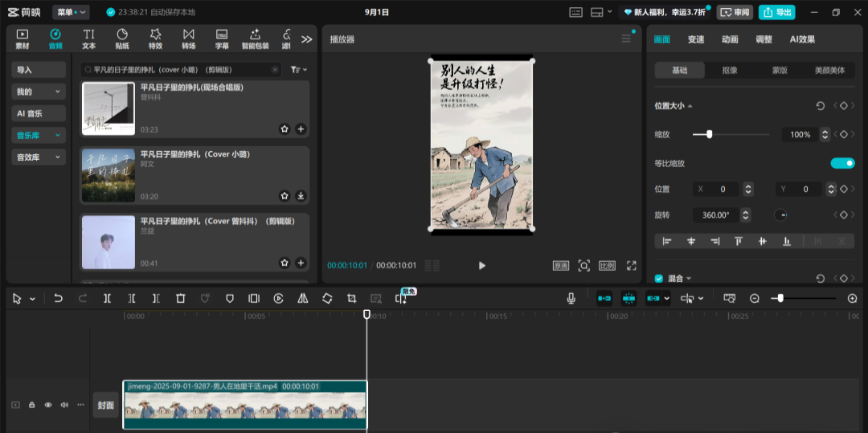Add the 现场合唱版 track to timeline
Image resolution: width=868 pixels, height=433 pixels.
pos(301,129)
